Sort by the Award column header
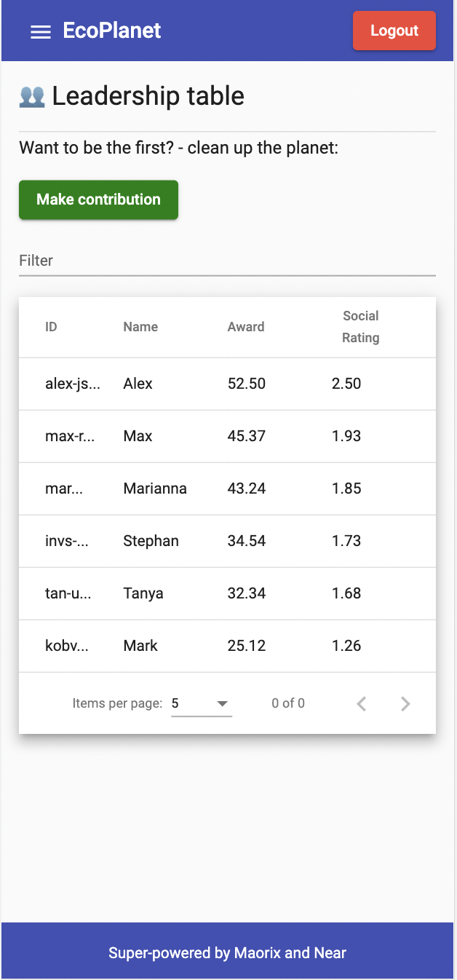 pyautogui.click(x=246, y=327)
